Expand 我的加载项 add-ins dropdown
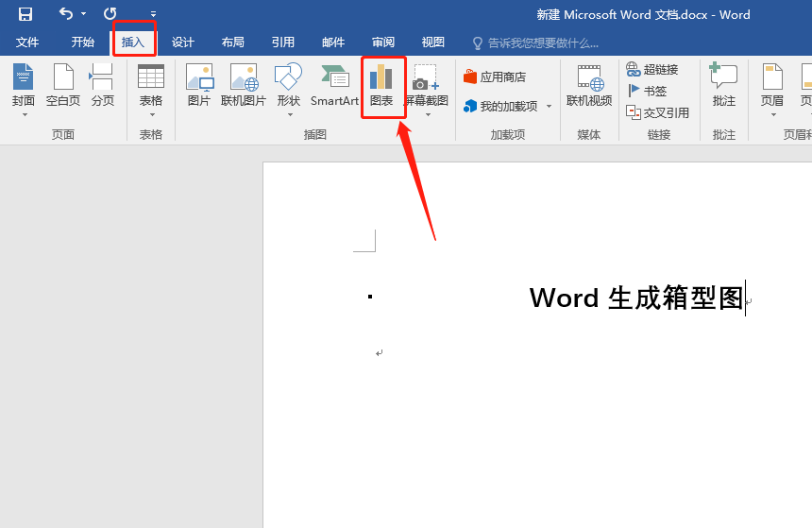This screenshot has width=812, height=528. coord(549,107)
